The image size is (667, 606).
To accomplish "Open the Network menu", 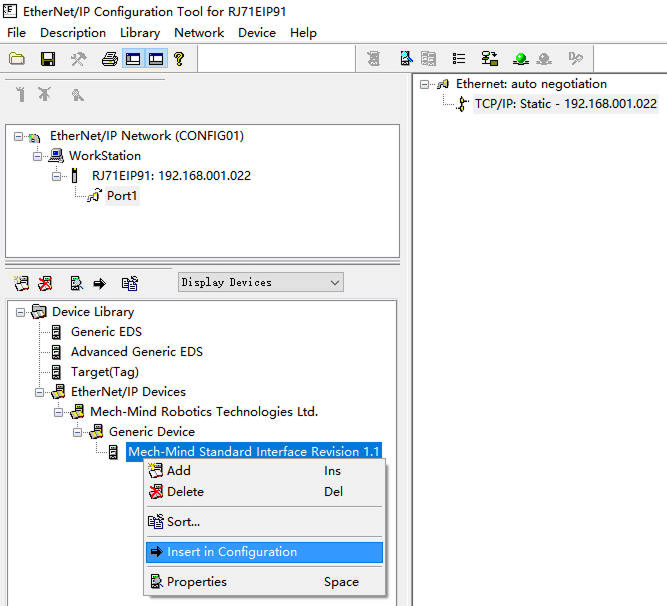I will 199,32.
